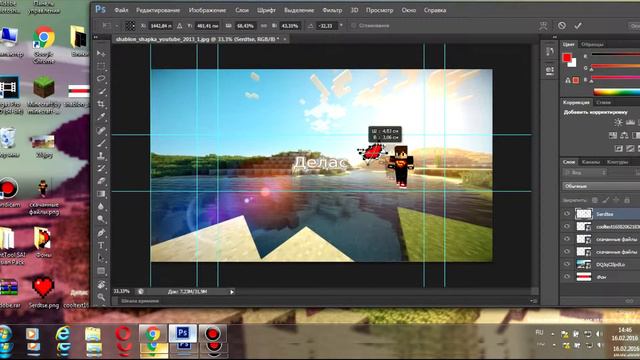Open dropdown arrow next to rotation angle

[x=341, y=26]
